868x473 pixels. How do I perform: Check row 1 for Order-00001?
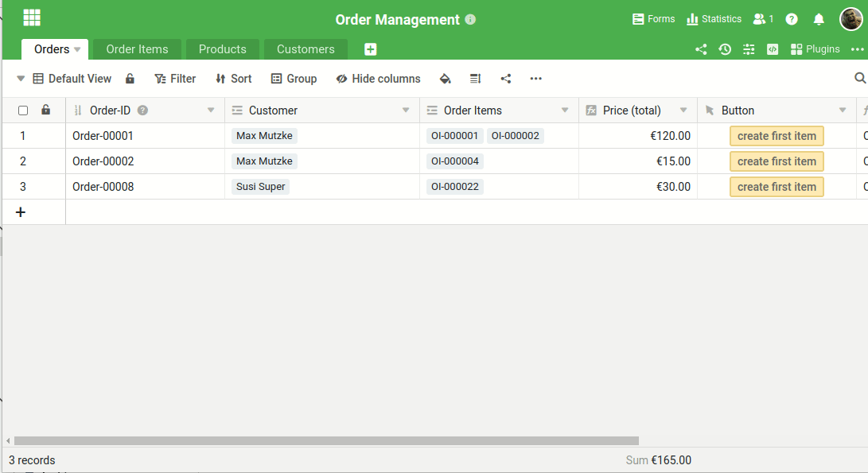click(22, 135)
